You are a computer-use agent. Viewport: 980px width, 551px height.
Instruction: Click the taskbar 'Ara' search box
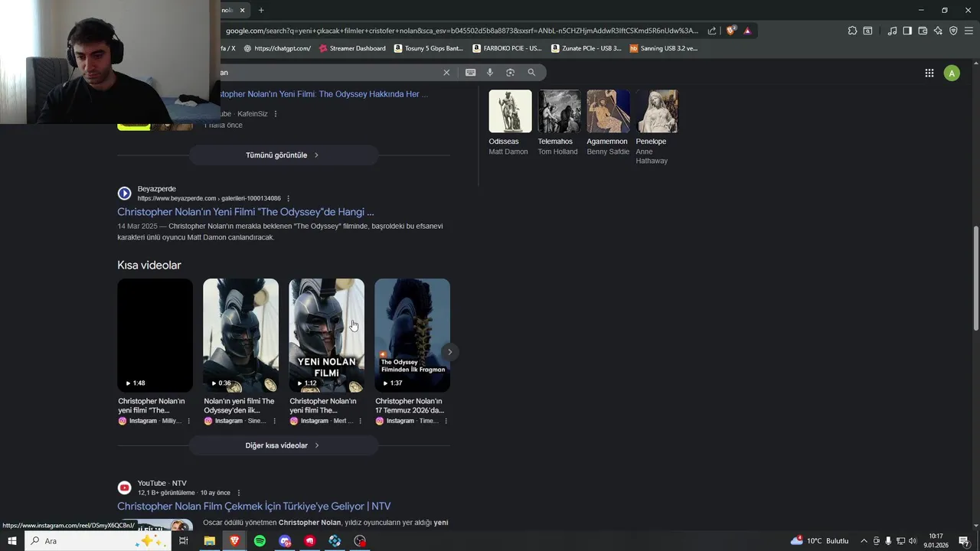point(98,541)
